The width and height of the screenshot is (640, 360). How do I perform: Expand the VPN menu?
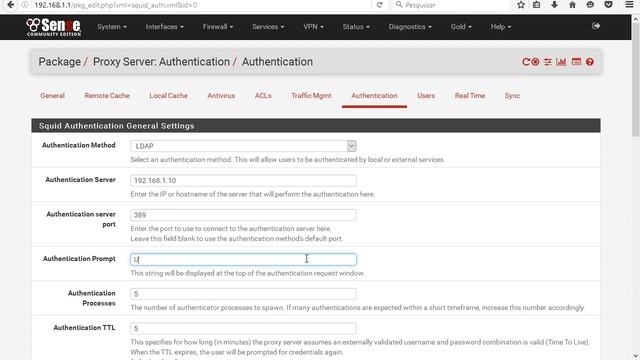click(313, 27)
